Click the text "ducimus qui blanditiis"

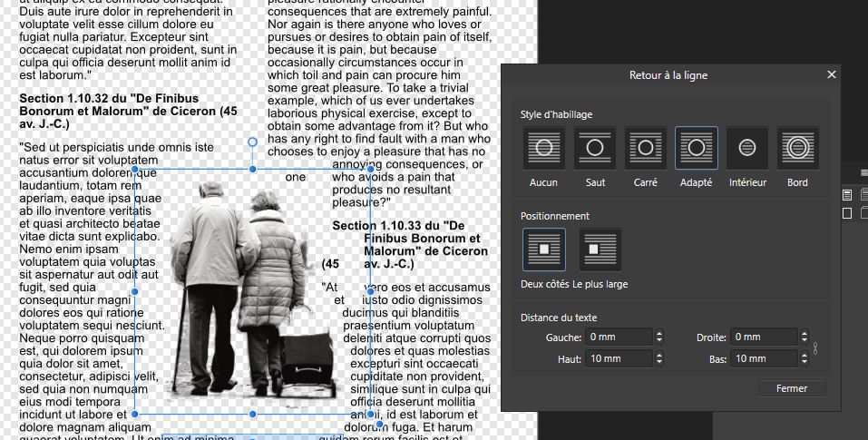[401, 313]
